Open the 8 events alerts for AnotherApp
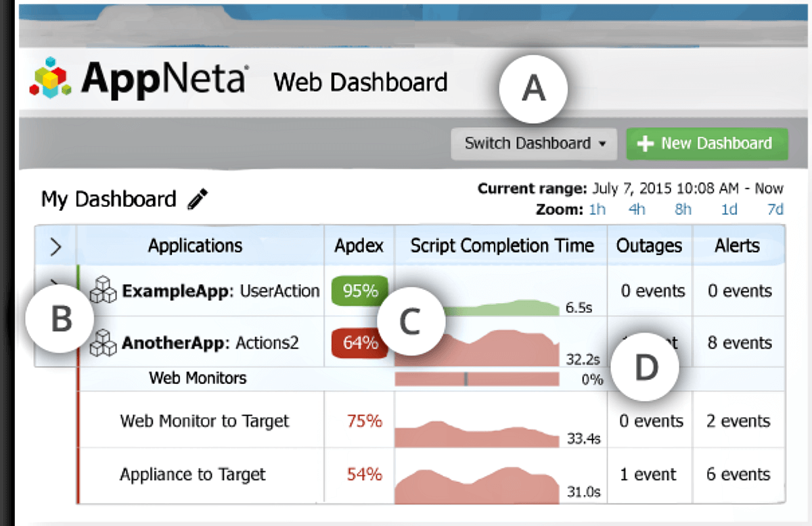The image size is (812, 526). pos(738,343)
